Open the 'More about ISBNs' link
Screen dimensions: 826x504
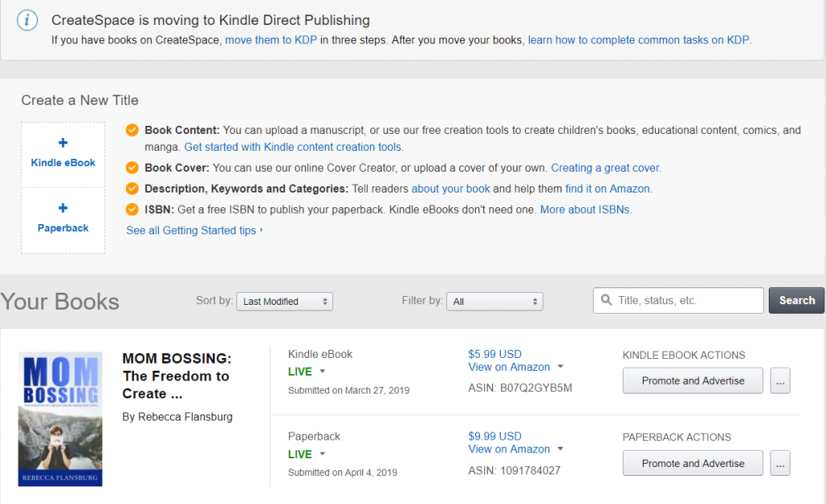click(x=585, y=210)
